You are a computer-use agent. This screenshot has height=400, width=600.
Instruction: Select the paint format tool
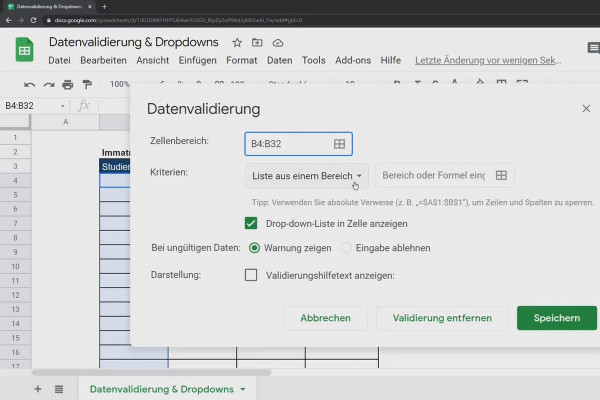[x=87, y=84]
